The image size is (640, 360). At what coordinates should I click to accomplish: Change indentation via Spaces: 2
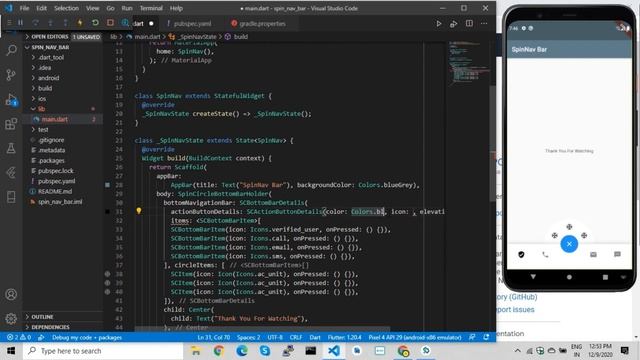tap(249, 338)
